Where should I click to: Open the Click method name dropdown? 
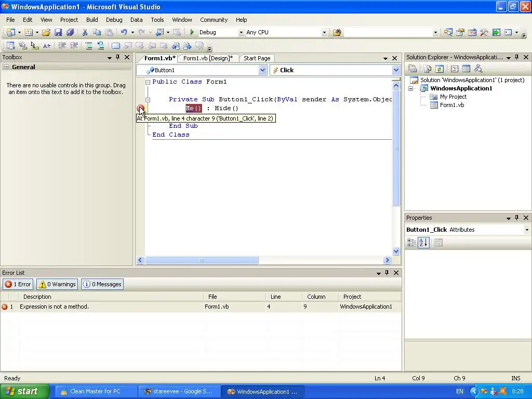396,70
